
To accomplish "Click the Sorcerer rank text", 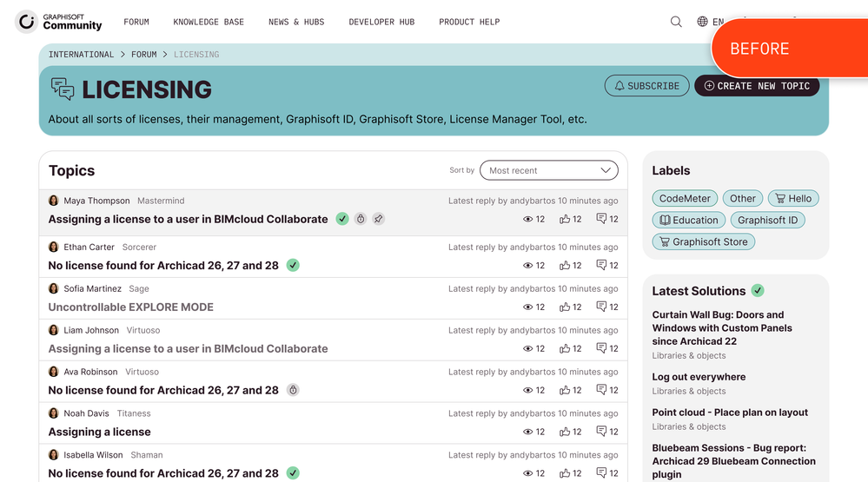I will pos(139,248).
